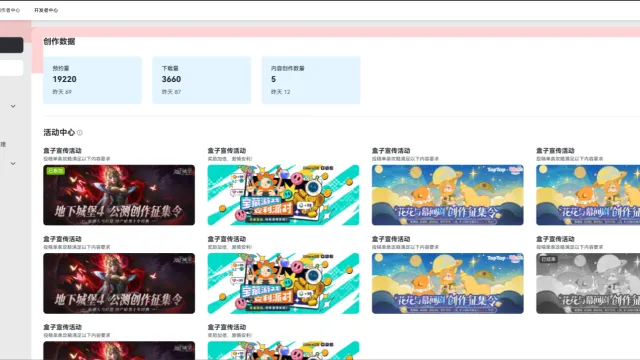This screenshot has width=640, height=360.
Task: Click the 昨天 69 value under 预约量
Action: click(62, 92)
